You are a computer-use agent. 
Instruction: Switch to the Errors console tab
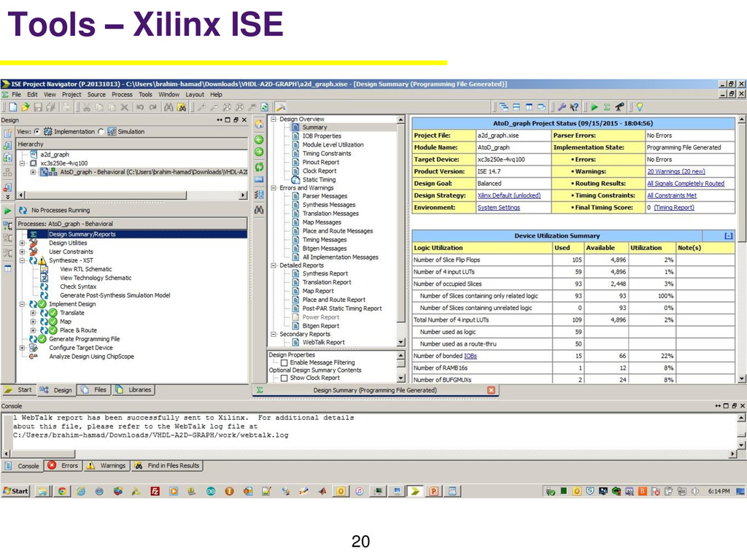(63, 466)
